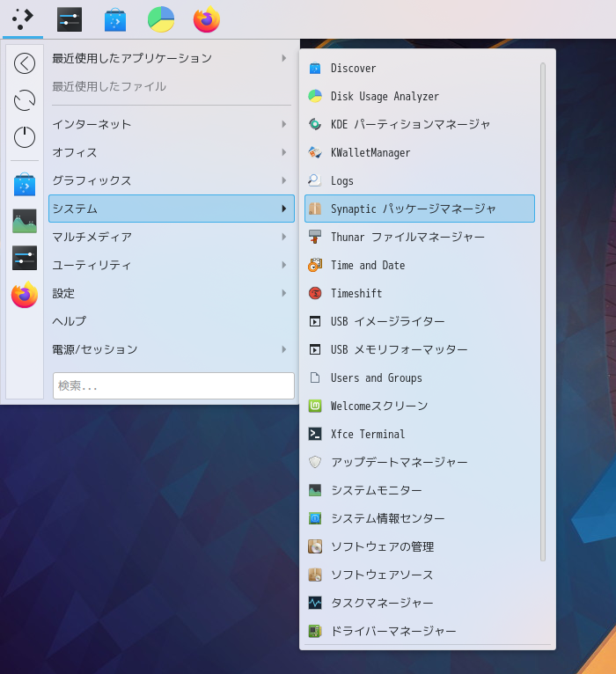Expand the マルチメディア category arrow
Image resolution: width=616 pixels, height=674 pixels.
pyautogui.click(x=283, y=237)
